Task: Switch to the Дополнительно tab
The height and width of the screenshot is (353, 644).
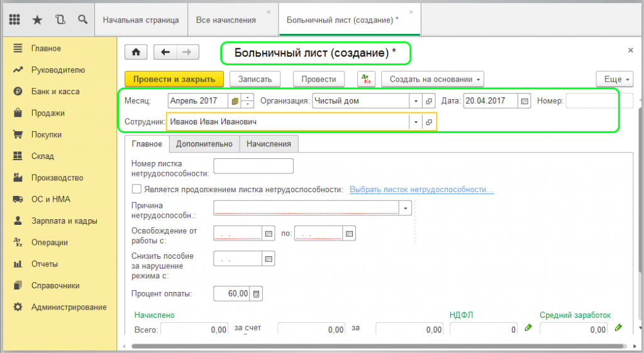Action: 204,144
